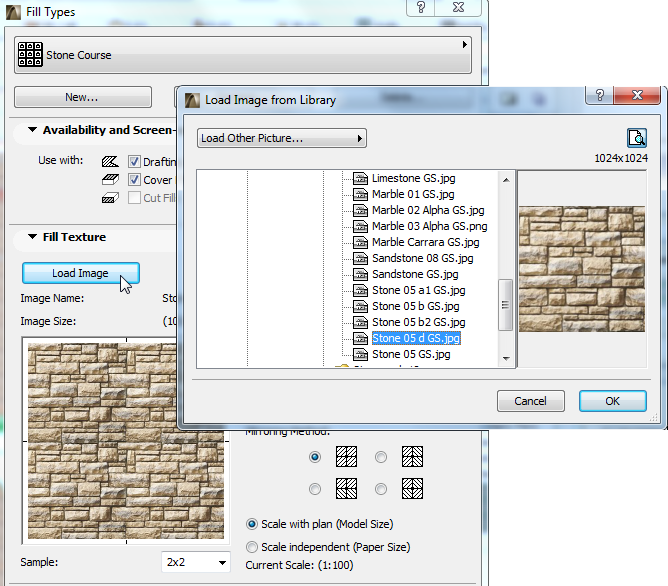Collapse the Availability and Screen section
This screenshot has width=668, height=586.
pyautogui.click(x=32, y=129)
